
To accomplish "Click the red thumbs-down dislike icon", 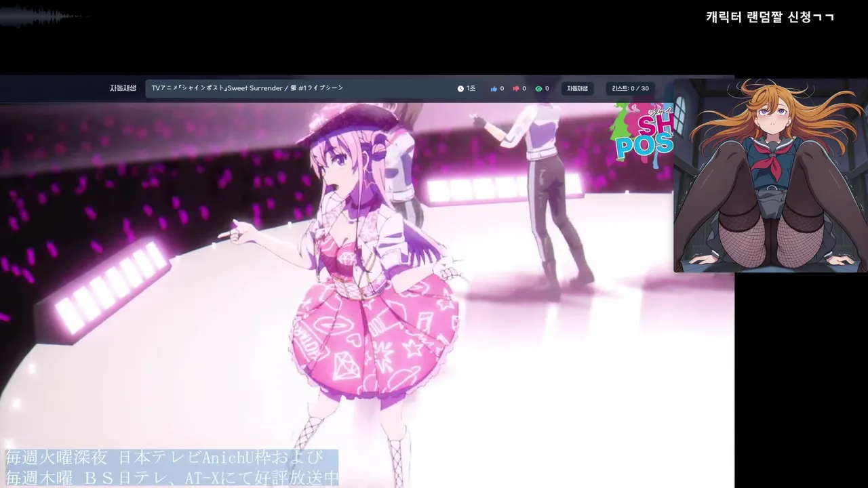I will [516, 89].
